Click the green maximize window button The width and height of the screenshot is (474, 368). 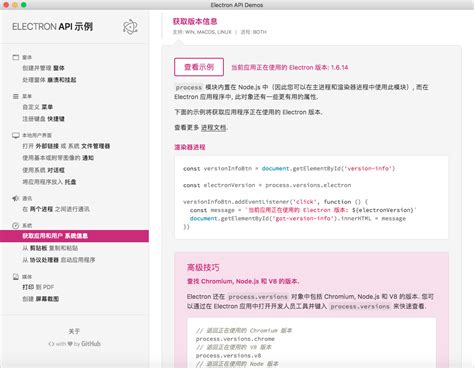(24, 5)
